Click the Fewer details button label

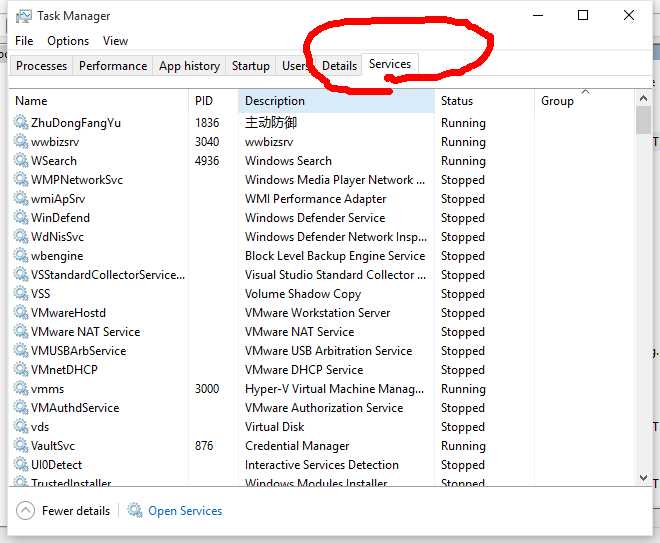[76, 511]
